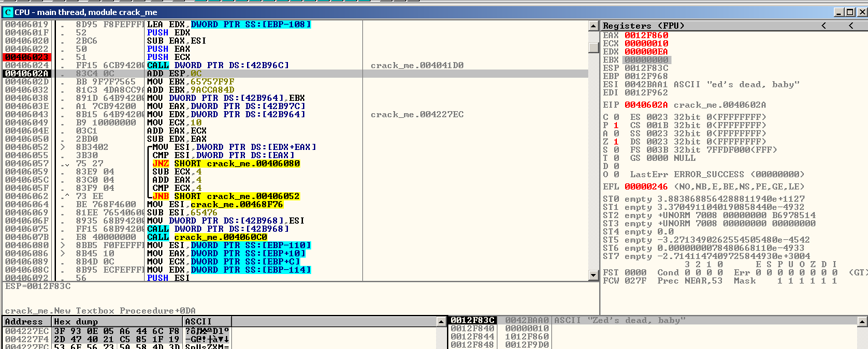
Task: Click the CPU window's 'C' system icon
Action: (x=8, y=12)
